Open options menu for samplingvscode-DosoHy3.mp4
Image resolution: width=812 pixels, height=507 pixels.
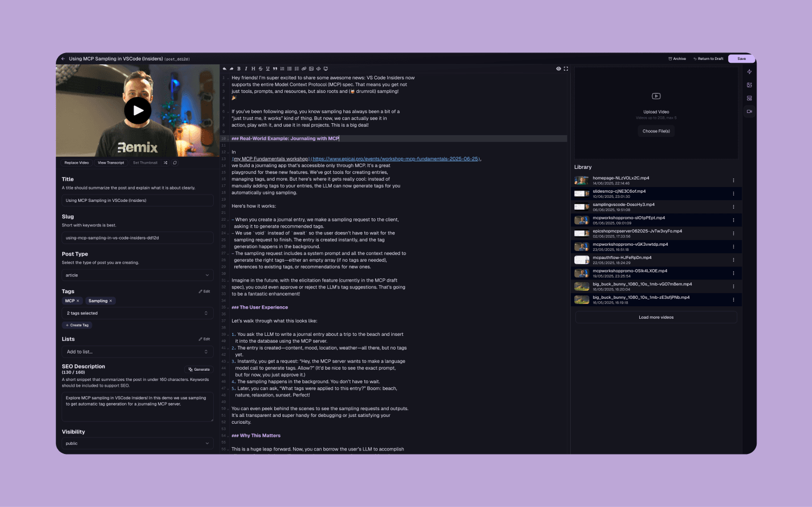coord(733,207)
